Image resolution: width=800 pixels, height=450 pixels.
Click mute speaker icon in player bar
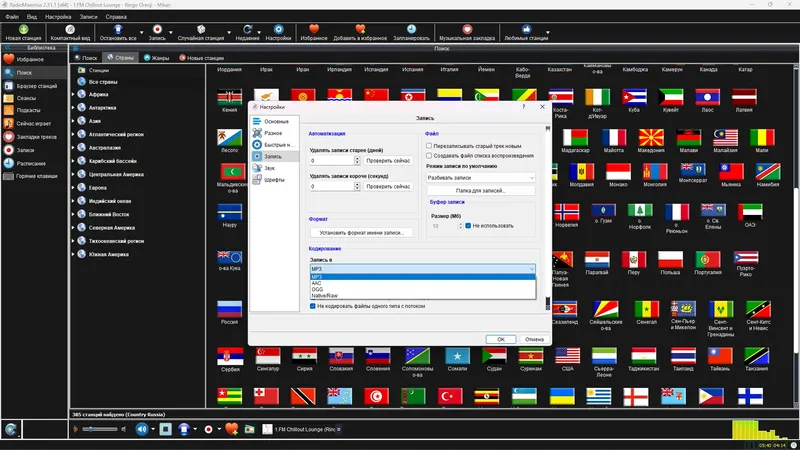click(x=141, y=429)
